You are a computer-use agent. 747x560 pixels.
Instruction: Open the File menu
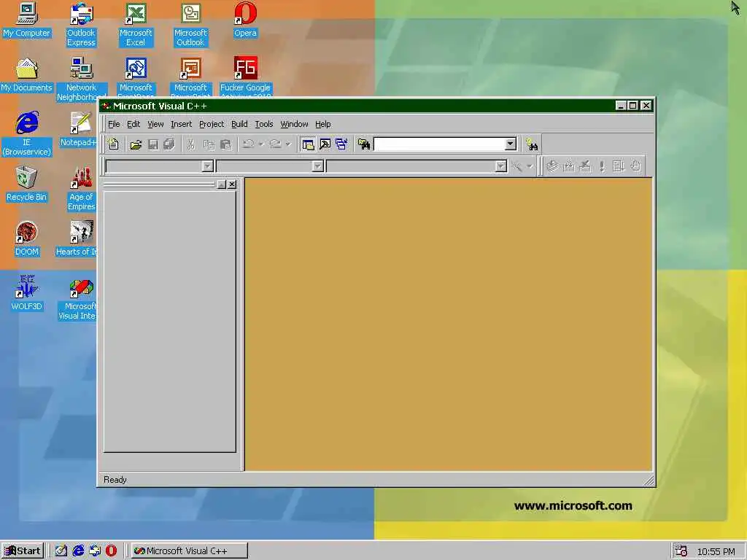click(114, 124)
